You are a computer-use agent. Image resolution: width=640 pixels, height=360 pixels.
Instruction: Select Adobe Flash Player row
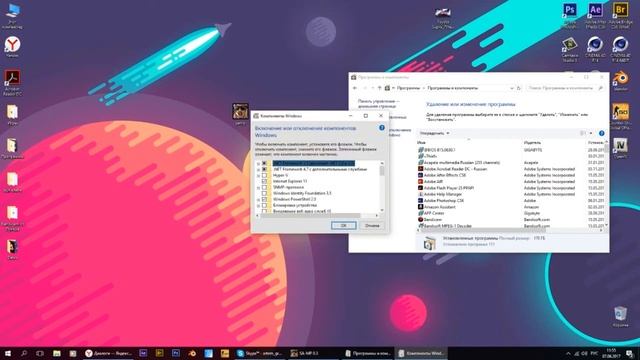coord(510,188)
